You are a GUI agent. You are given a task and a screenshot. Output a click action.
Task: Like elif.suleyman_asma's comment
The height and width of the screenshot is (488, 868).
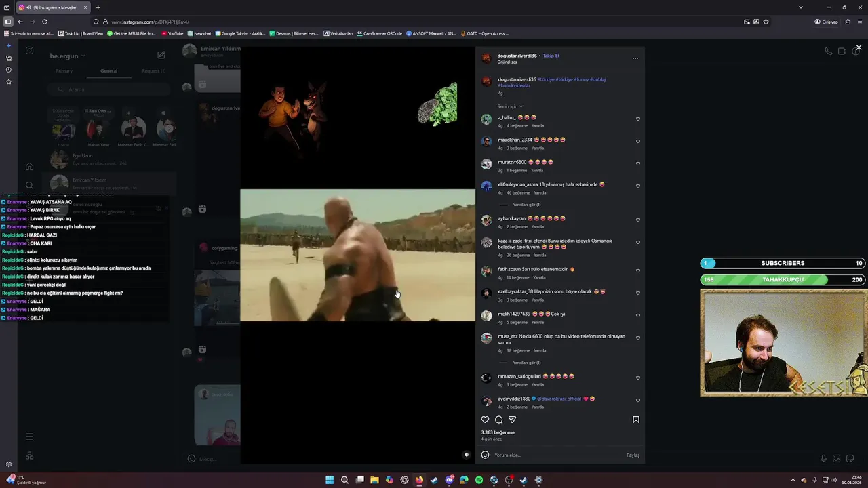click(637, 186)
